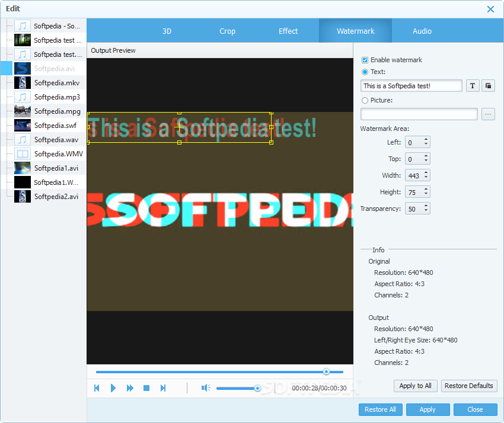Decrease the Transparency value stepper

[426, 211]
